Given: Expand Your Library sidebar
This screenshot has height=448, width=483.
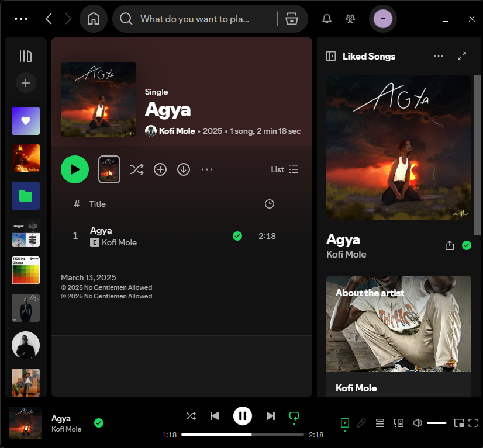Looking at the screenshot, I should (x=26, y=56).
